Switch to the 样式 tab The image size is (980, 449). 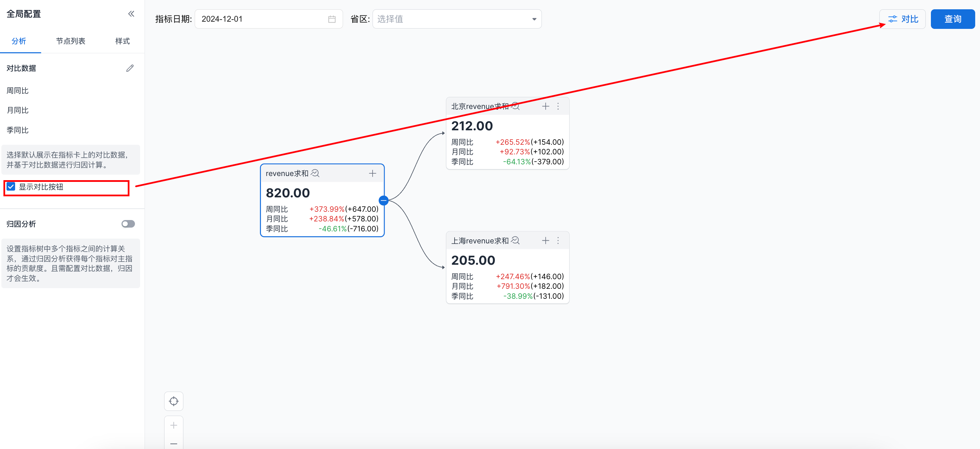(122, 41)
